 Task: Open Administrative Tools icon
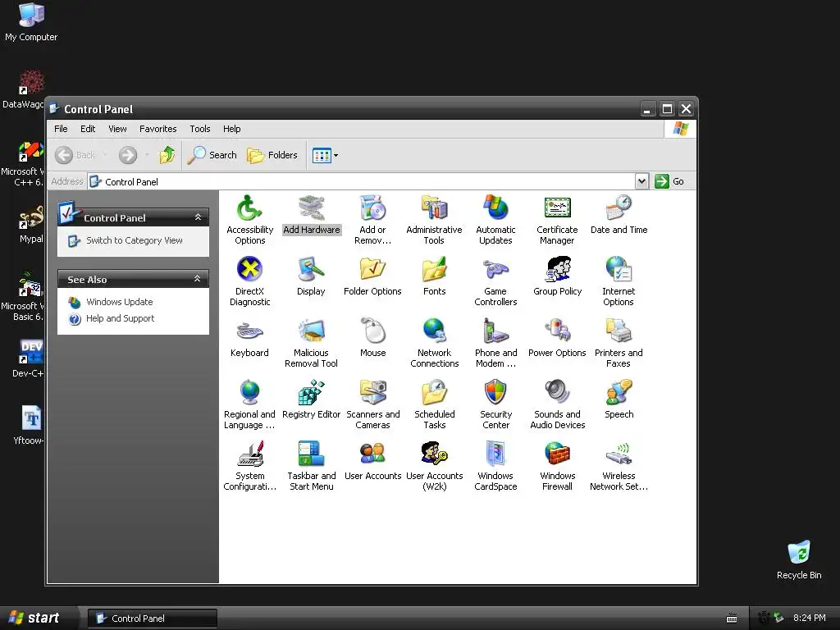(x=434, y=220)
